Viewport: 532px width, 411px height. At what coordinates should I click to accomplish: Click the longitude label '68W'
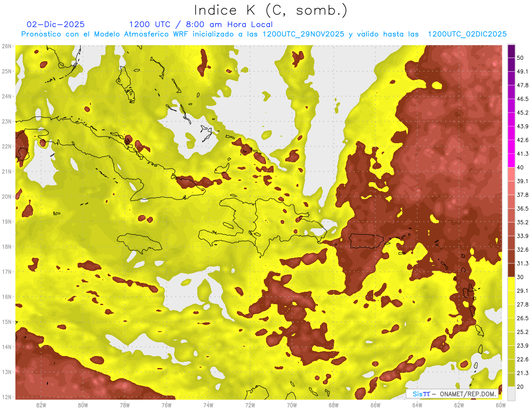coord(334,405)
